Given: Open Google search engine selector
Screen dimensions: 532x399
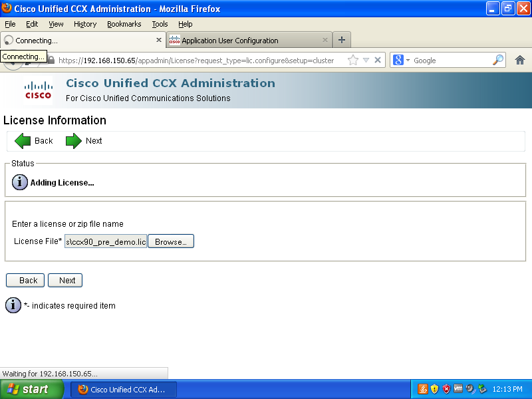Looking at the screenshot, I should pos(402,60).
